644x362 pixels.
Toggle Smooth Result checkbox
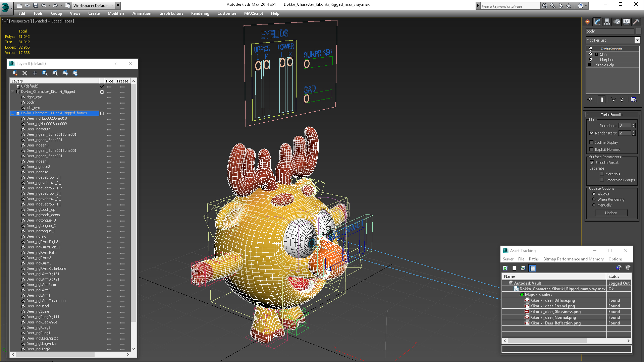click(592, 163)
